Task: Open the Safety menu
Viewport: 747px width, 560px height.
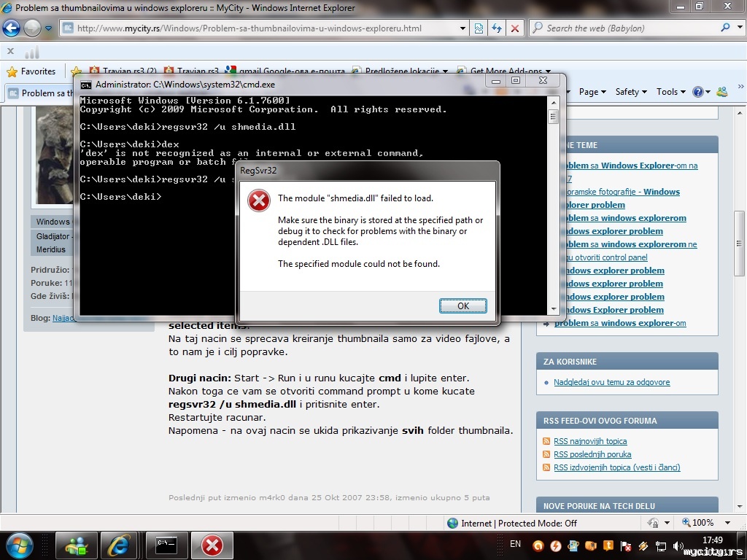Action: [631, 92]
